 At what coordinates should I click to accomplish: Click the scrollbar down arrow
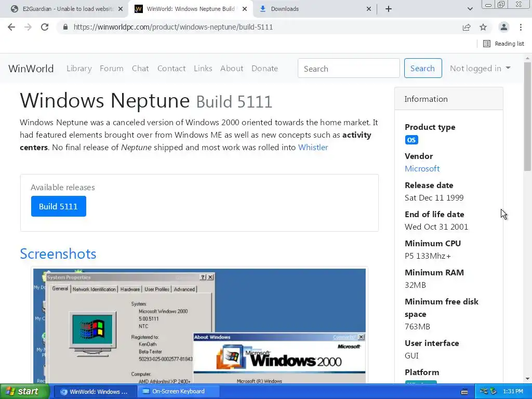[527, 379]
